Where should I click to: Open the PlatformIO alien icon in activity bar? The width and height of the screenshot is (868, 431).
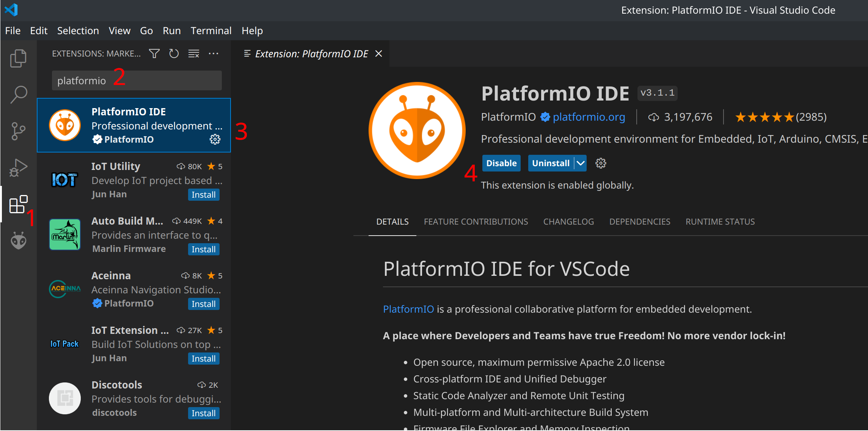pos(18,241)
